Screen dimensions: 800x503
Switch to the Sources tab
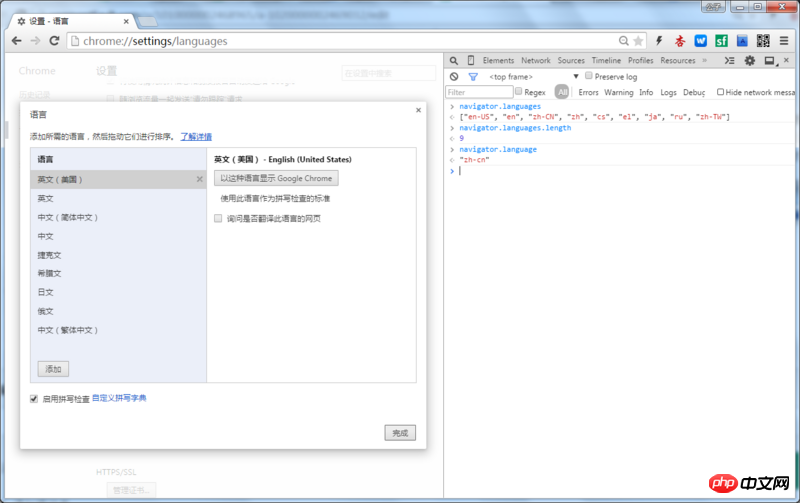pyautogui.click(x=571, y=60)
